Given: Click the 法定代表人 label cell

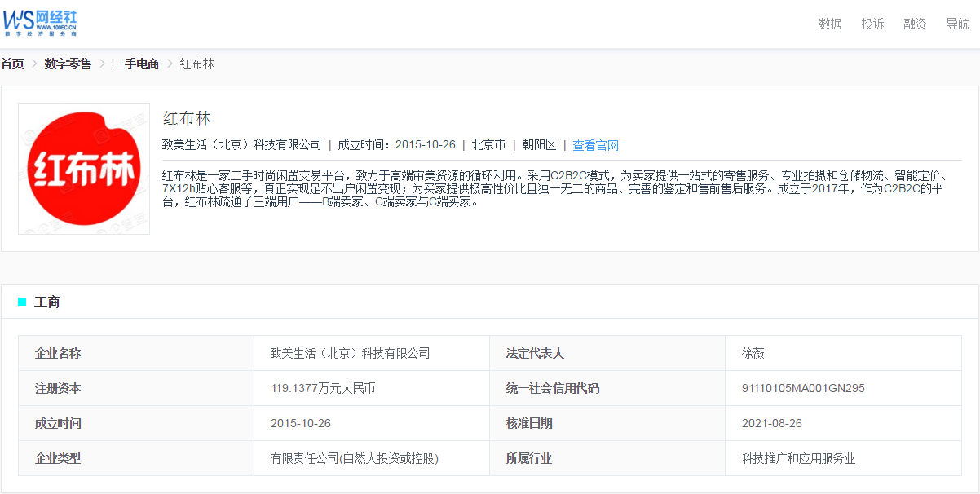Looking at the screenshot, I should [x=607, y=353].
